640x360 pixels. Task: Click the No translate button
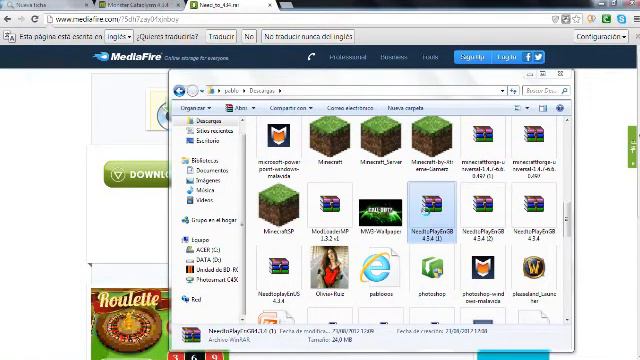tap(249, 37)
